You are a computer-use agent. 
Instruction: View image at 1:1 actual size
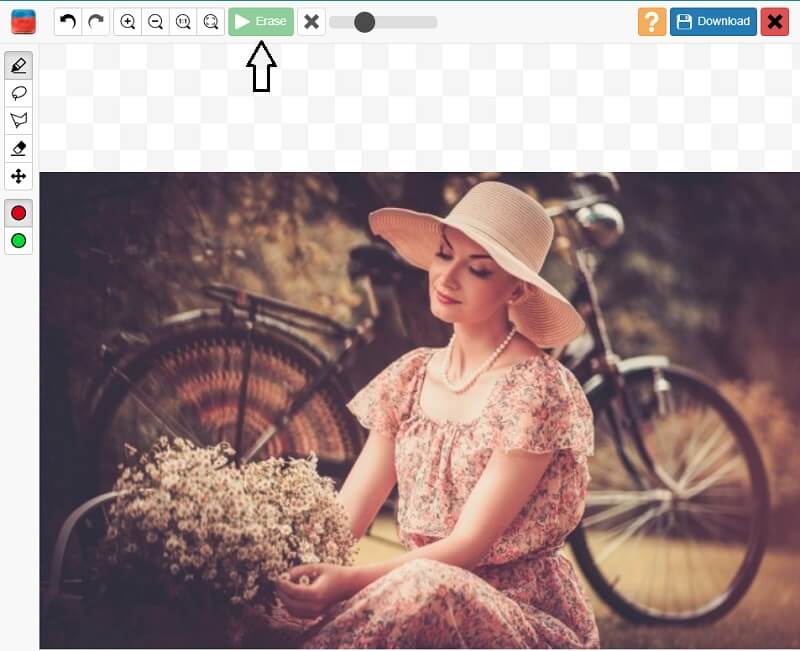[x=184, y=20]
